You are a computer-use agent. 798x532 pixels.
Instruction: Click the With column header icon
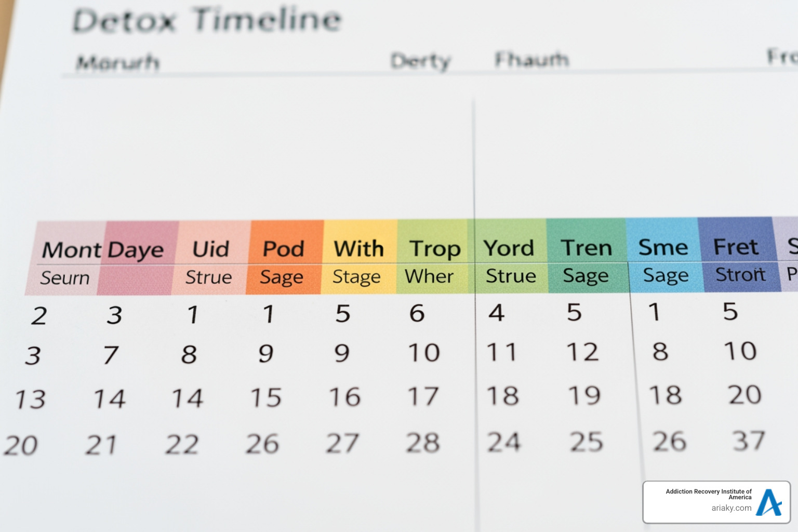coord(358,249)
